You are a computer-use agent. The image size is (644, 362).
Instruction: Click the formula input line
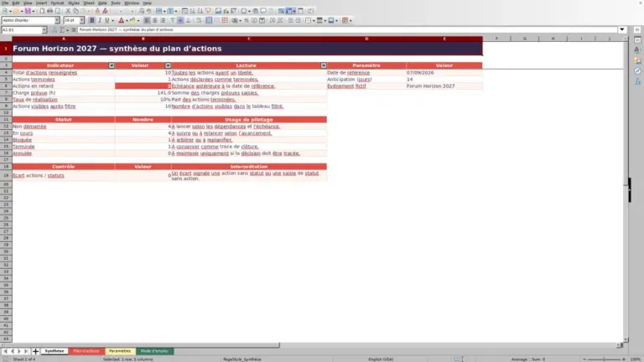point(347,30)
